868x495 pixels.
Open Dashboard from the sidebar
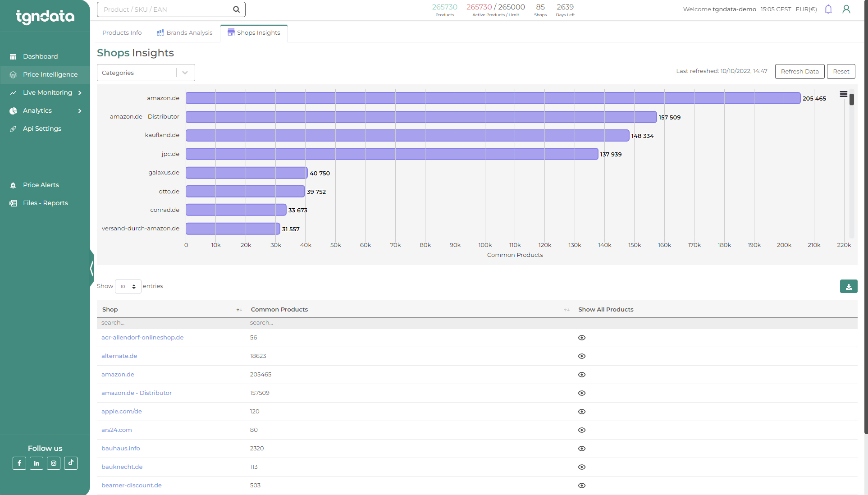pos(41,57)
